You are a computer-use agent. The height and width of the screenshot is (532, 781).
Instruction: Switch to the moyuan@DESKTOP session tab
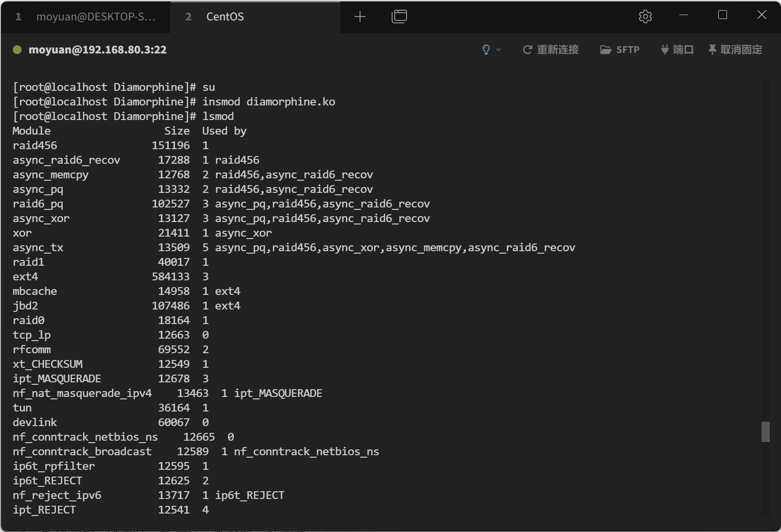pyautogui.click(x=87, y=17)
